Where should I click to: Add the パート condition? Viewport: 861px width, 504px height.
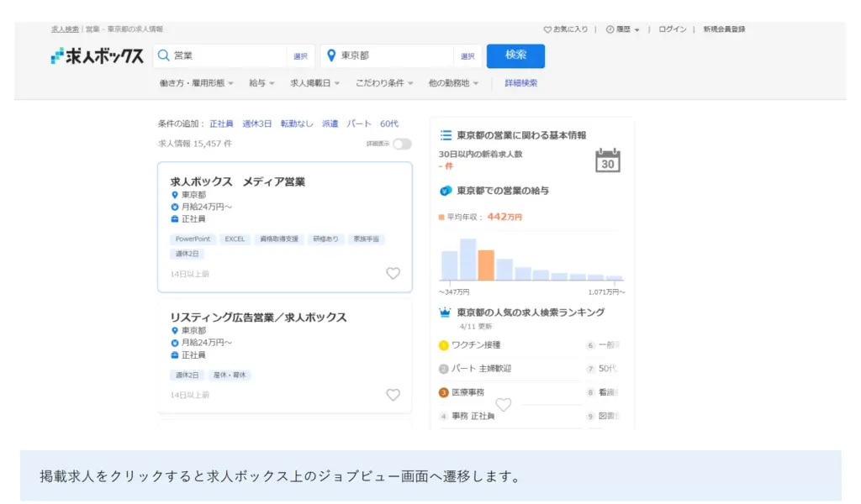pos(358,124)
